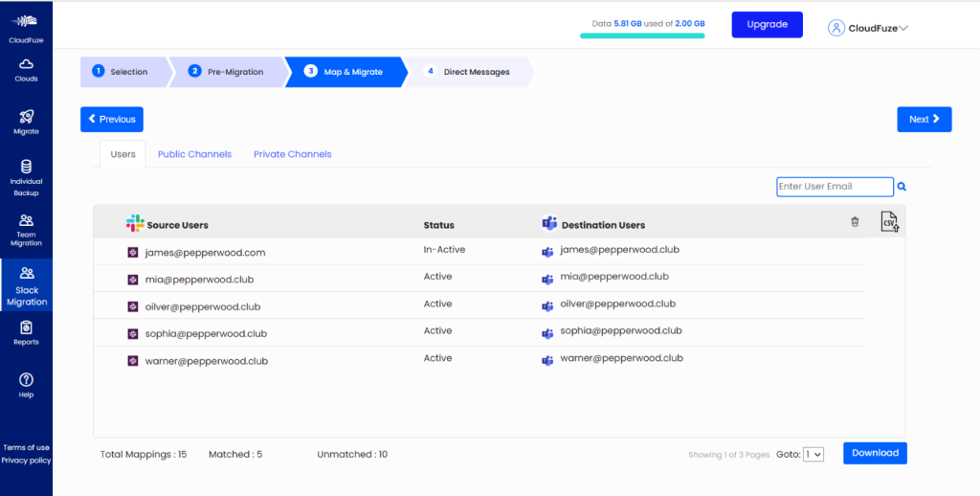Click Showing 1 of 3 Pages text

[728, 455]
